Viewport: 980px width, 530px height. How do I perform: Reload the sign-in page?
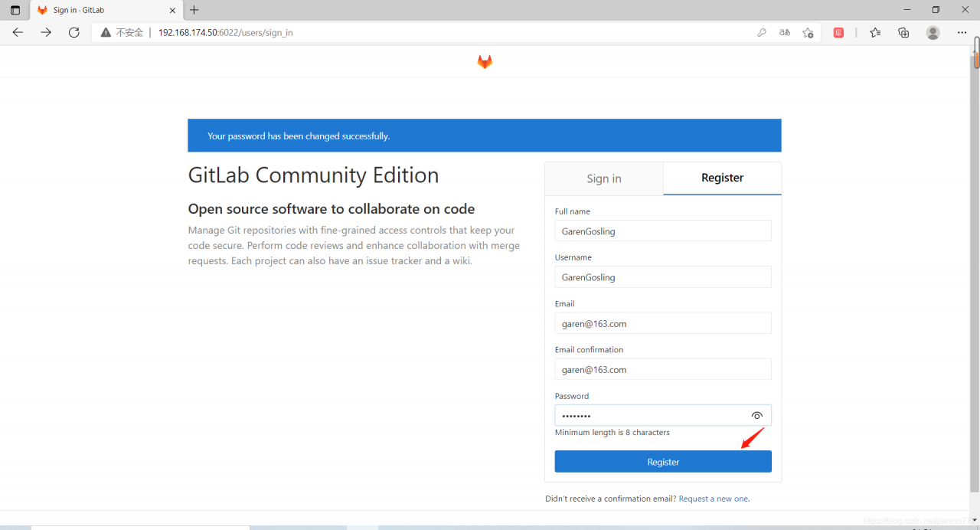[x=74, y=32]
